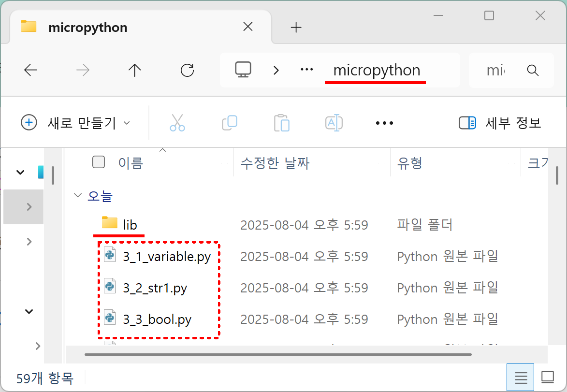Open the toolbar See more ellipsis menu
567x392 pixels.
click(384, 123)
